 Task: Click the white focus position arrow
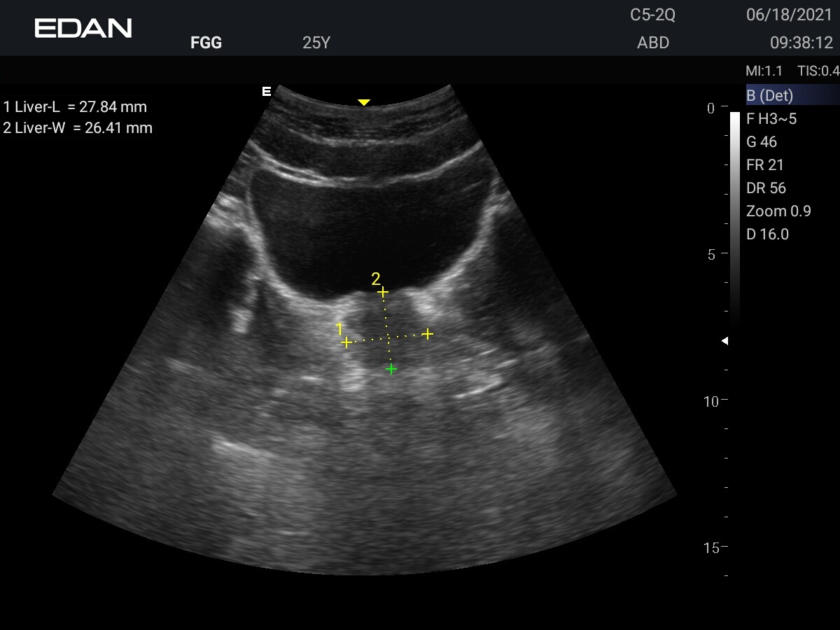[x=725, y=341]
